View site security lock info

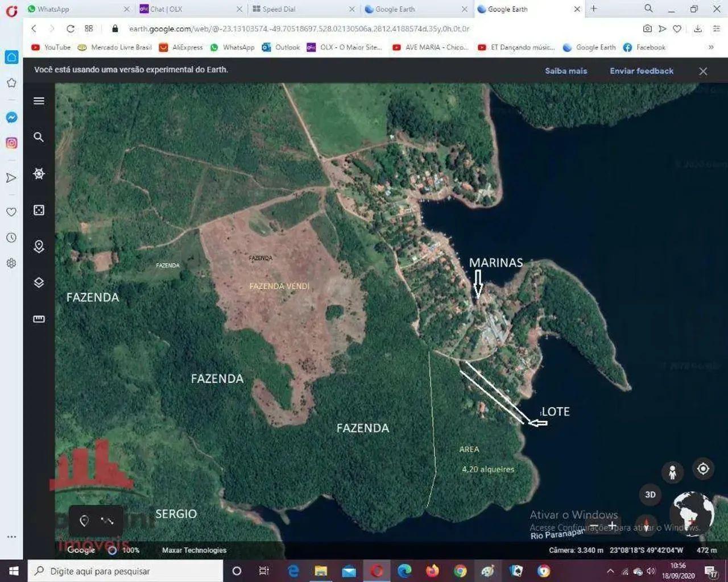115,28
